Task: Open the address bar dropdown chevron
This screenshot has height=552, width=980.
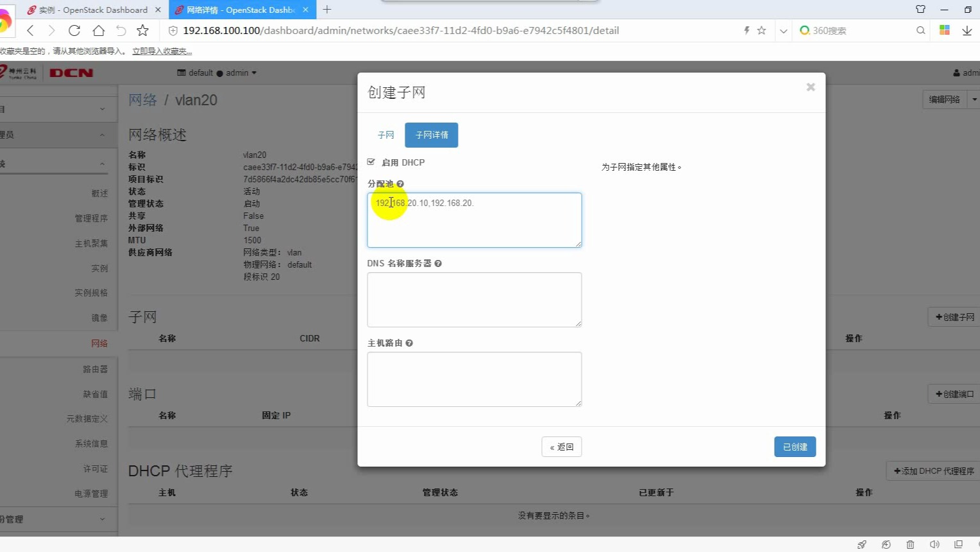Action: (x=783, y=31)
